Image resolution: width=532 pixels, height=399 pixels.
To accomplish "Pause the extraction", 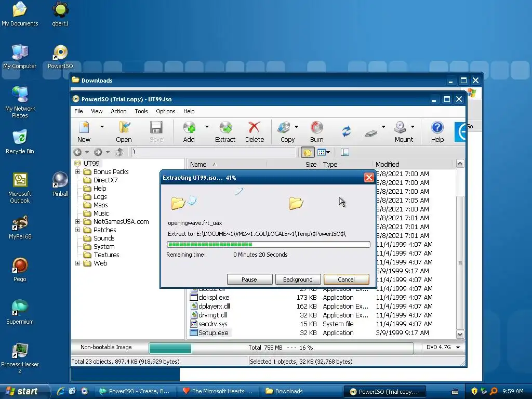I will pyautogui.click(x=249, y=279).
